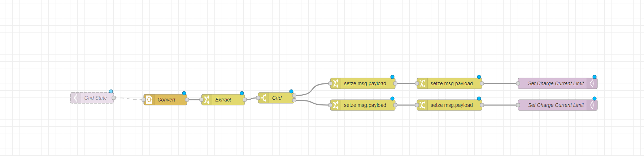Click the curly-braces icon on Convert node
644x156 pixels.
click(149, 100)
